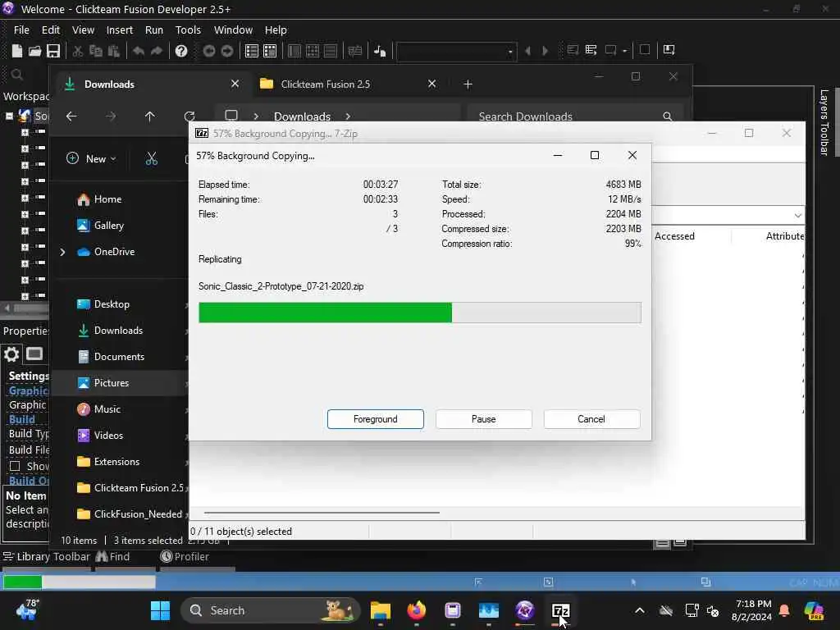Click the Undo arrow in Fusion toolbar
The height and width of the screenshot is (630, 840).
pyautogui.click(x=139, y=50)
